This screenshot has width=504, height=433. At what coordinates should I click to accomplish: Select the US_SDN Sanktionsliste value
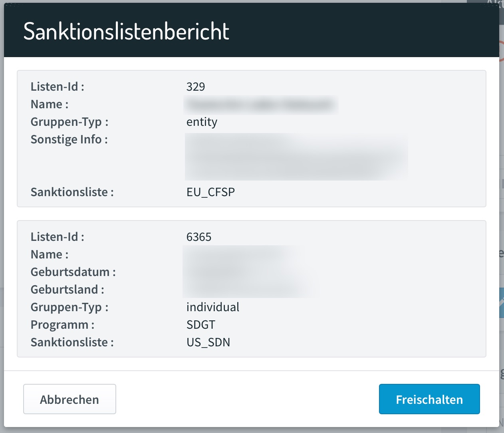tap(208, 342)
